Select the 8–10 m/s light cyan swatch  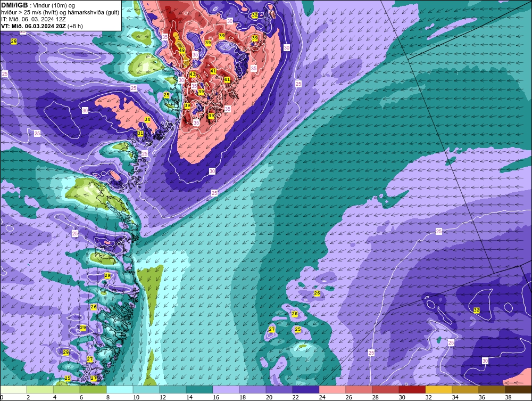click(x=120, y=389)
